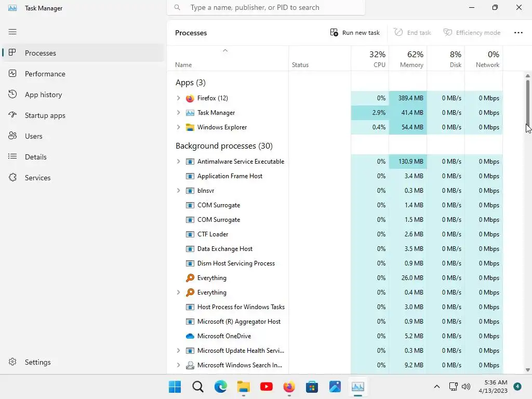The height and width of the screenshot is (399, 532).
Task: Click the Efficiency mode button
Action: point(472,33)
